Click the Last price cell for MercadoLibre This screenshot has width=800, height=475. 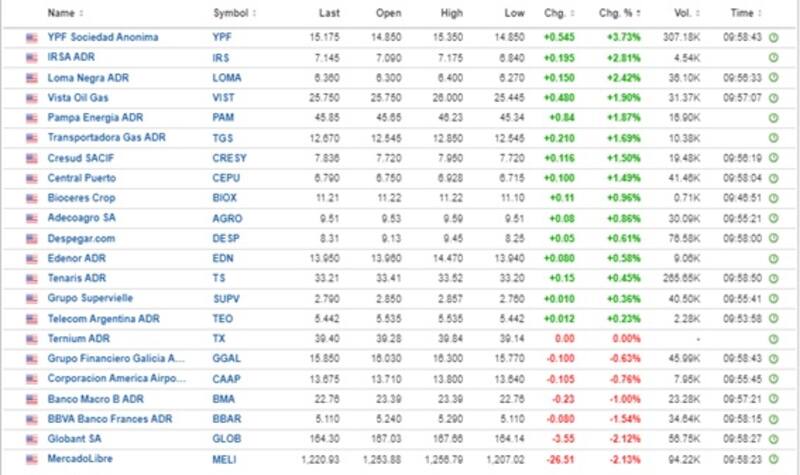pos(321,459)
